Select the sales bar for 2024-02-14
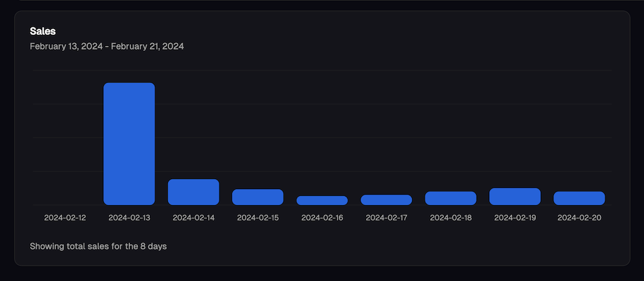 click(x=193, y=192)
